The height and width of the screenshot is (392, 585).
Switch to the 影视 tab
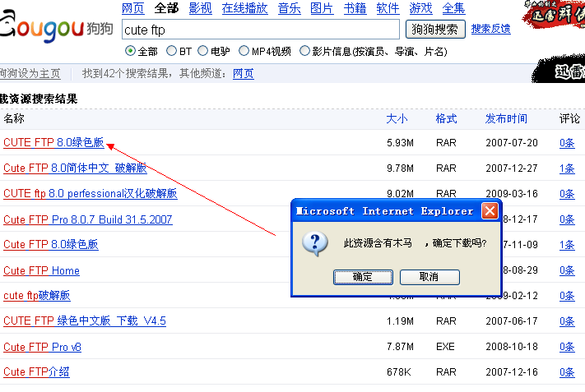tap(200, 8)
